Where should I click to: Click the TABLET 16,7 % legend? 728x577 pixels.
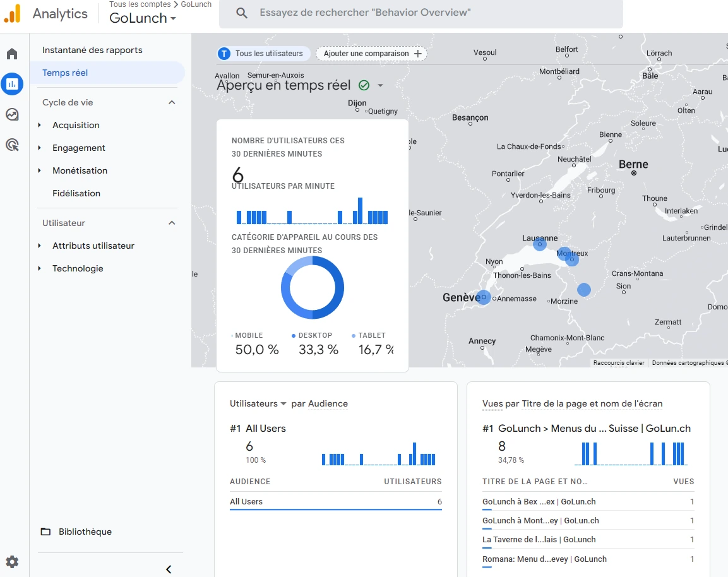coord(373,344)
